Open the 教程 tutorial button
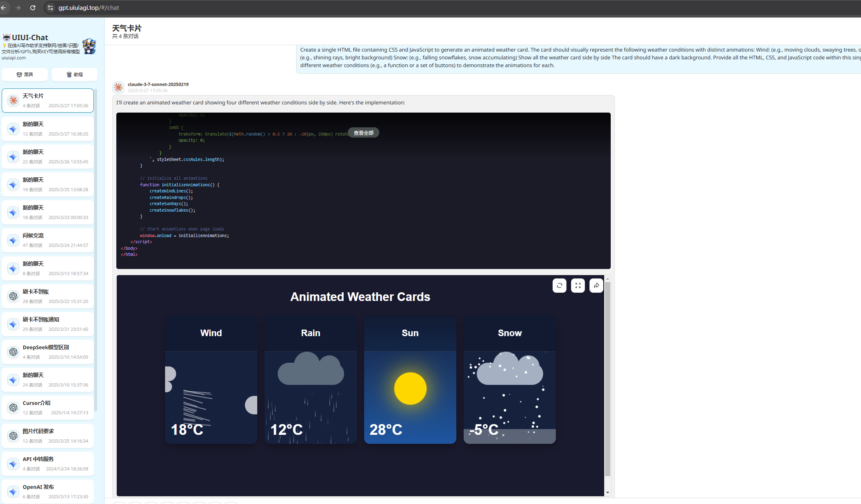This screenshot has height=504, width=861. pos(75,75)
